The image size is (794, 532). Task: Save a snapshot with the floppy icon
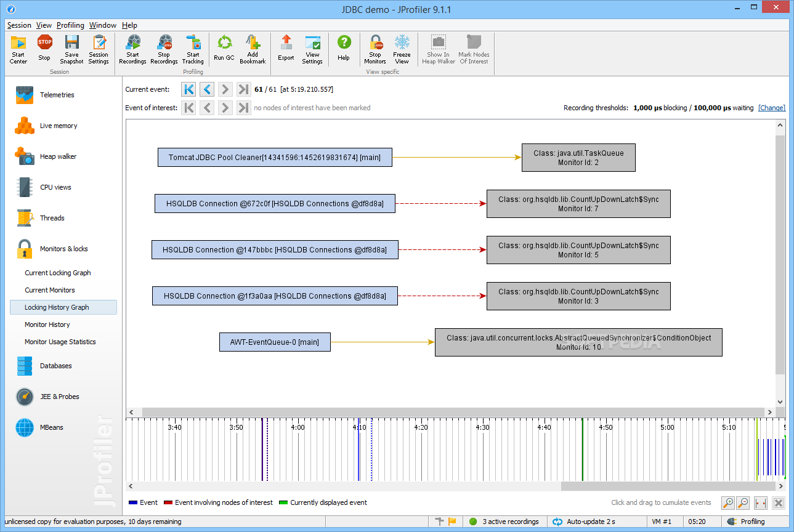coord(71,49)
